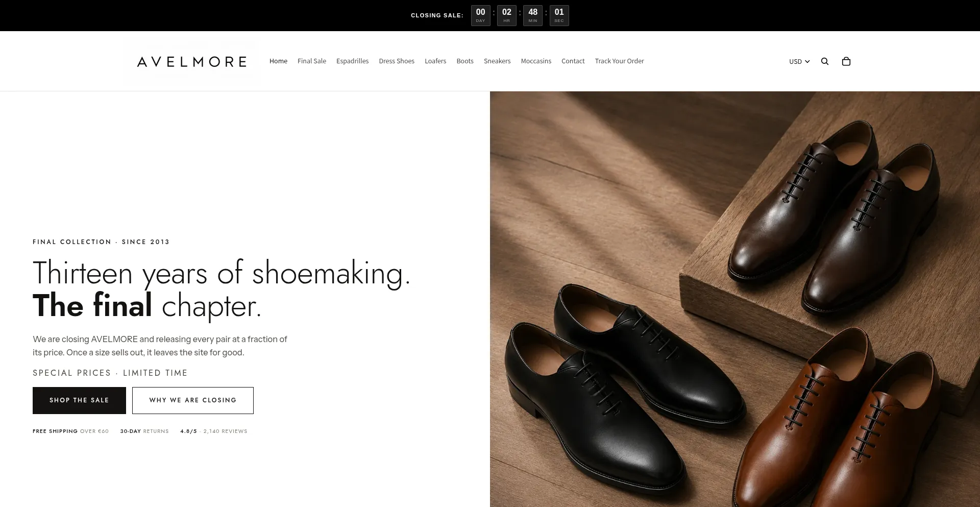Go to the Home menu item
The width and height of the screenshot is (980, 507).
(x=278, y=61)
